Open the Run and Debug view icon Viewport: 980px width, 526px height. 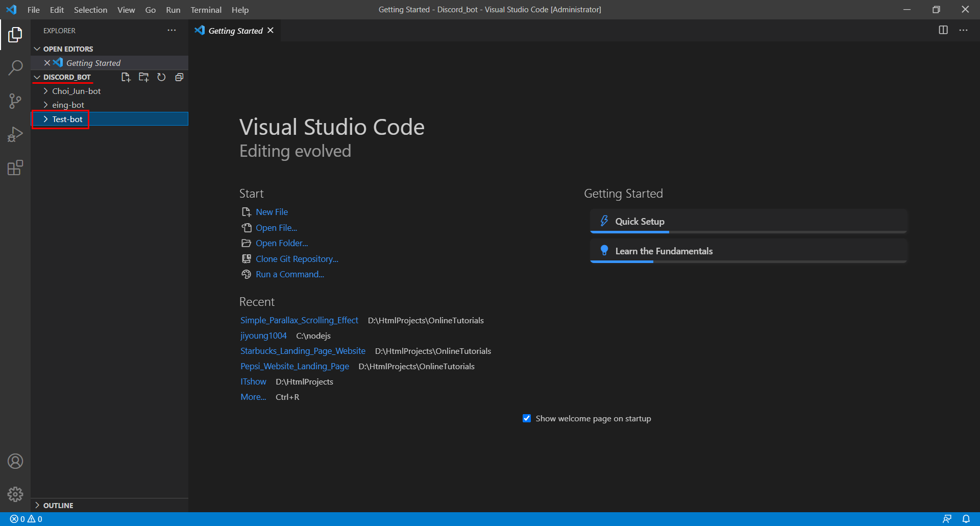(x=15, y=134)
